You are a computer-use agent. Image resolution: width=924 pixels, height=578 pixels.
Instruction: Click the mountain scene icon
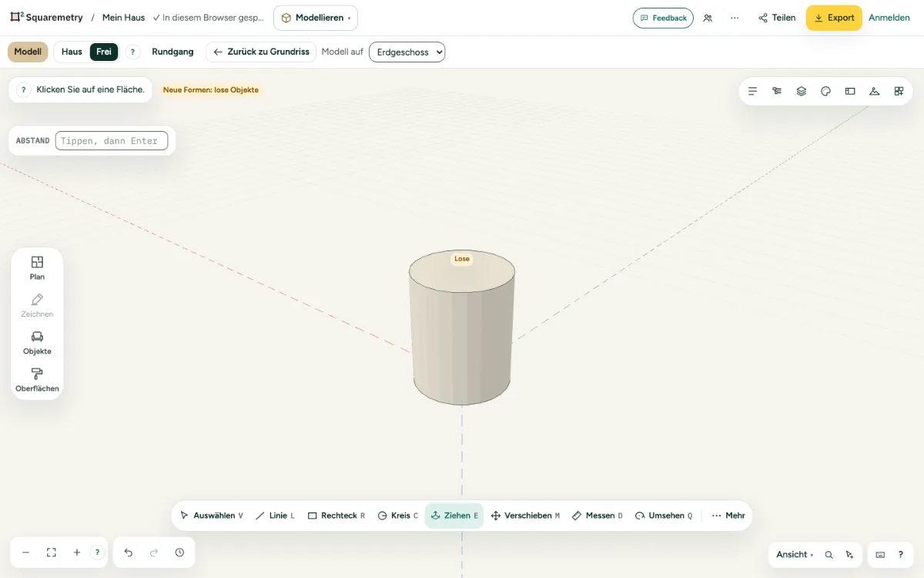[x=874, y=91]
